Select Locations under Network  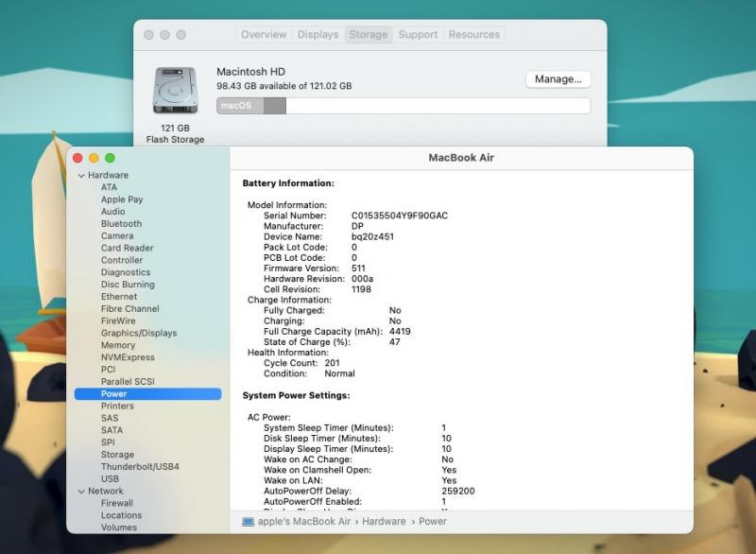[x=122, y=515]
